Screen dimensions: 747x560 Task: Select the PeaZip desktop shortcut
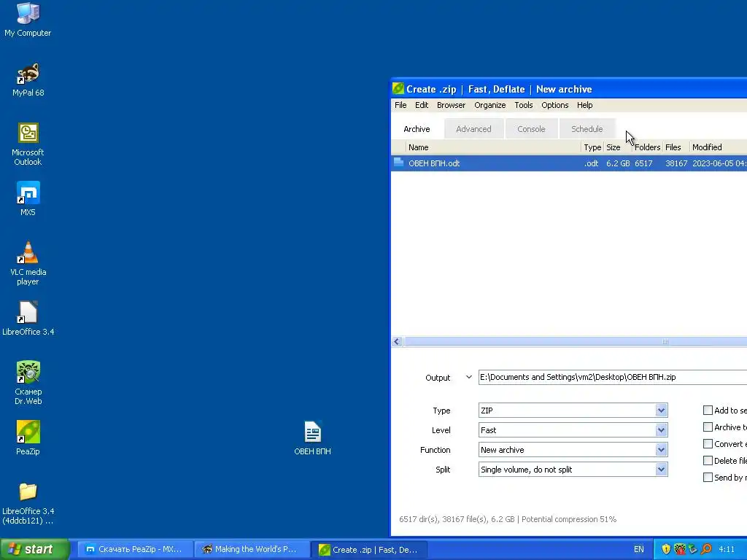pos(28,437)
